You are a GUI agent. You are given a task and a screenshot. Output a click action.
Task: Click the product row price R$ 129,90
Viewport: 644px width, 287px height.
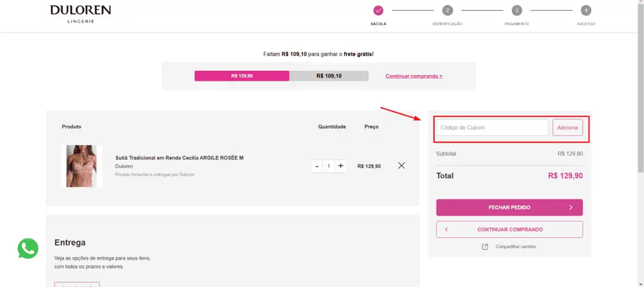369,166
